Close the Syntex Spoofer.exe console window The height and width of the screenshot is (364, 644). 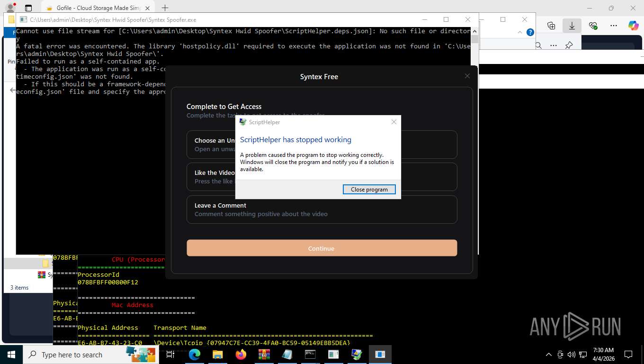point(468,19)
